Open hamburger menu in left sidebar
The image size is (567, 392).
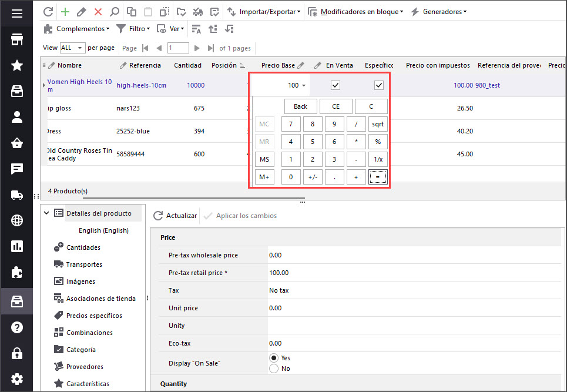[x=16, y=14]
